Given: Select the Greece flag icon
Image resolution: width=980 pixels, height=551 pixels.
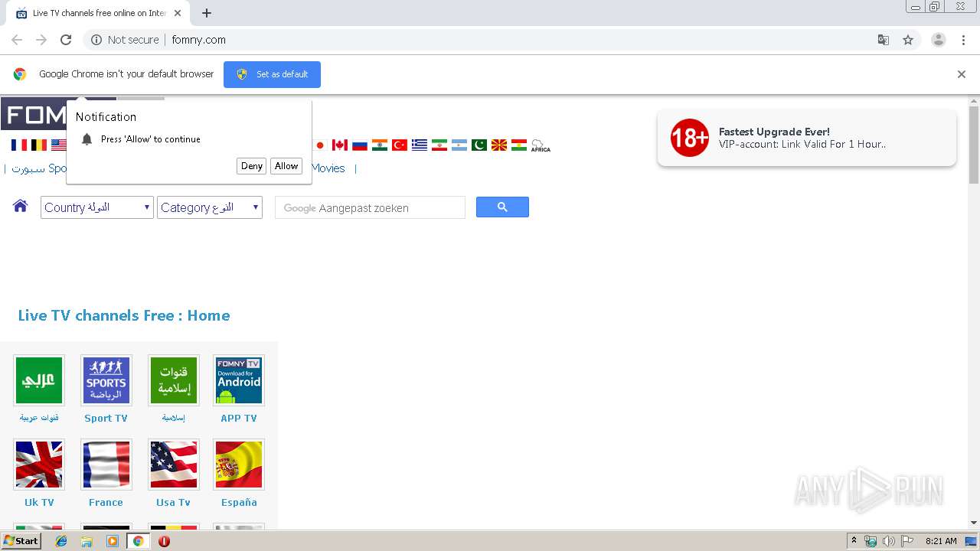Looking at the screenshot, I should click(420, 145).
